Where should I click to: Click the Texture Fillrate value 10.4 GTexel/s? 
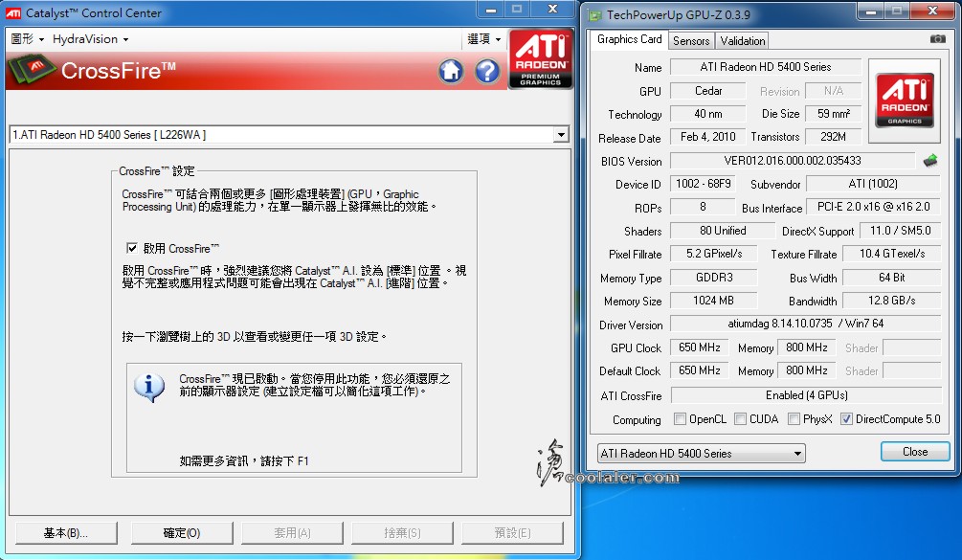point(892,254)
